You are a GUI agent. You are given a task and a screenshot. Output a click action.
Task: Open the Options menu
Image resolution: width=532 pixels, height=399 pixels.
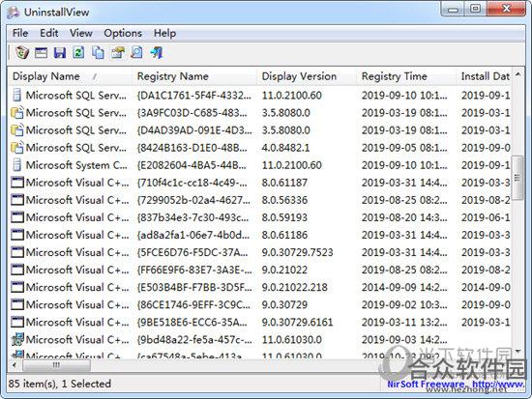point(123,33)
